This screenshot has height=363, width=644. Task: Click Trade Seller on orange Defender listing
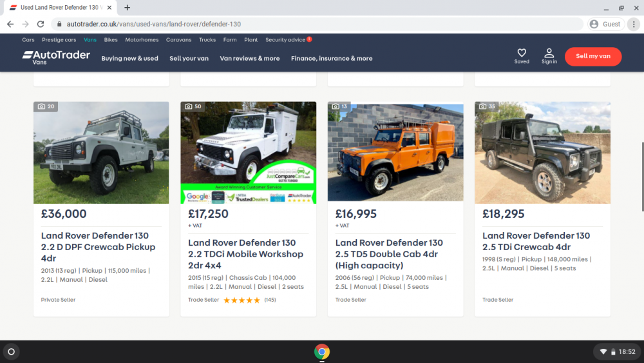click(351, 300)
